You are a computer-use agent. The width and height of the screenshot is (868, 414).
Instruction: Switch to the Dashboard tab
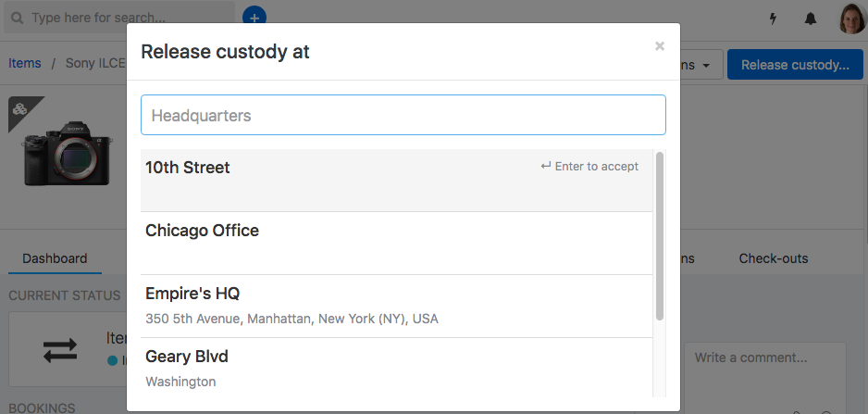click(x=55, y=258)
